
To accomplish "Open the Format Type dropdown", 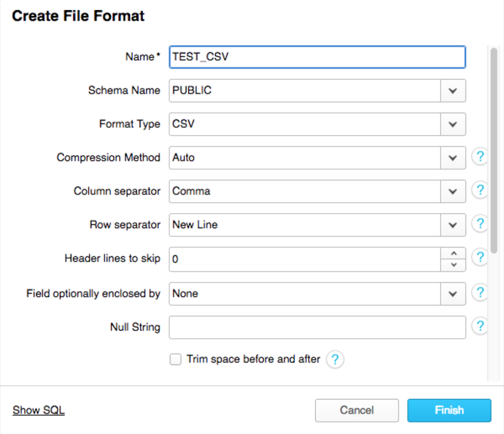I will click(x=453, y=124).
